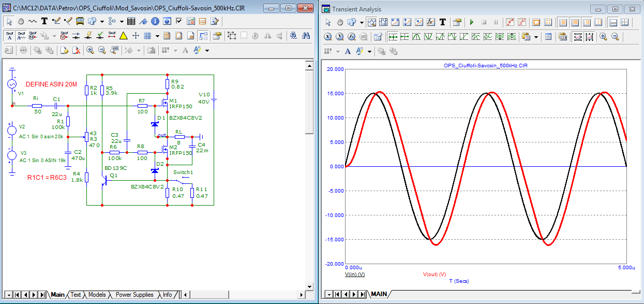The height and width of the screenshot is (304, 644).
Task: Click the V(out) (V) trace label
Action: (x=434, y=274)
